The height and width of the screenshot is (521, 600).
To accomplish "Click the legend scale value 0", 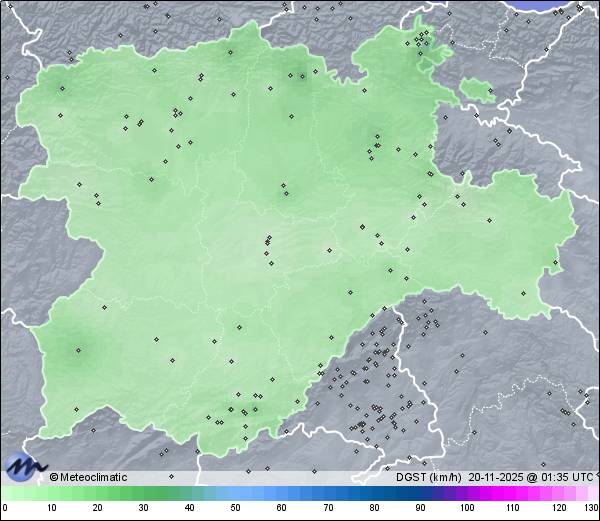I will (x=5, y=509).
